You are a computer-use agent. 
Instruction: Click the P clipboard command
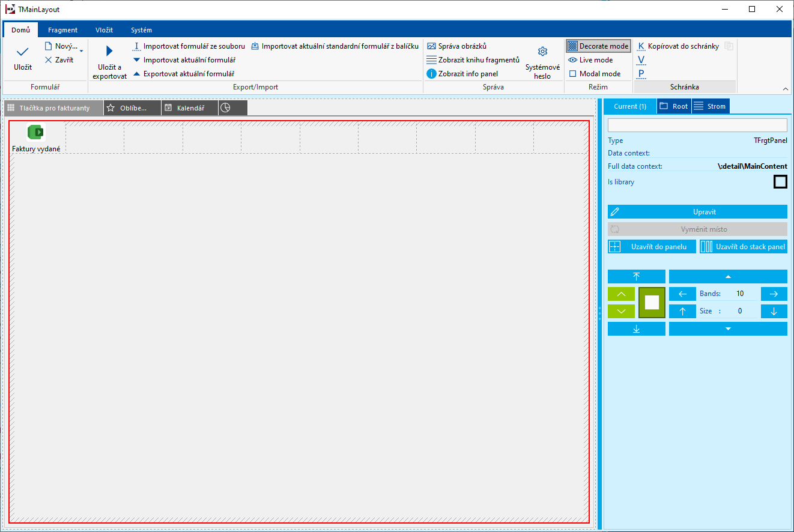click(641, 74)
